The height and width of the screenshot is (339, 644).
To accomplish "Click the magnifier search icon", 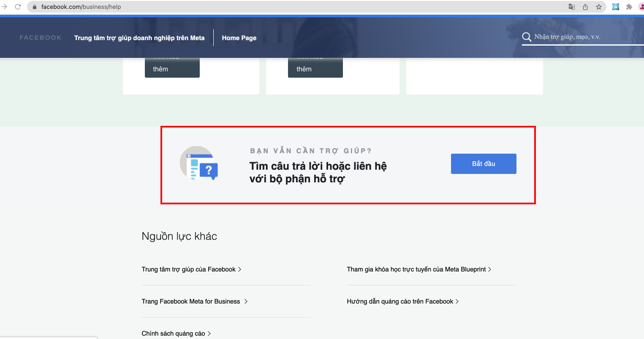I will (x=527, y=37).
